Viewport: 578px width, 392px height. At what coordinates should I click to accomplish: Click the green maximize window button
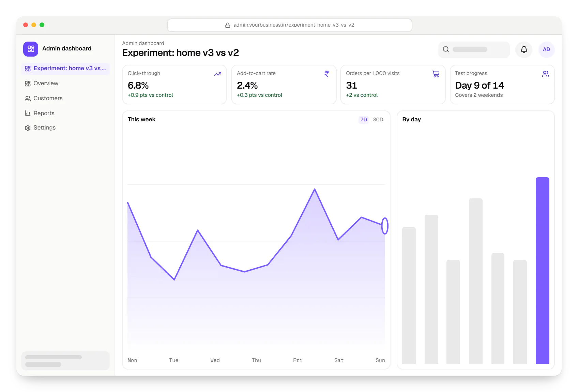coord(42,25)
